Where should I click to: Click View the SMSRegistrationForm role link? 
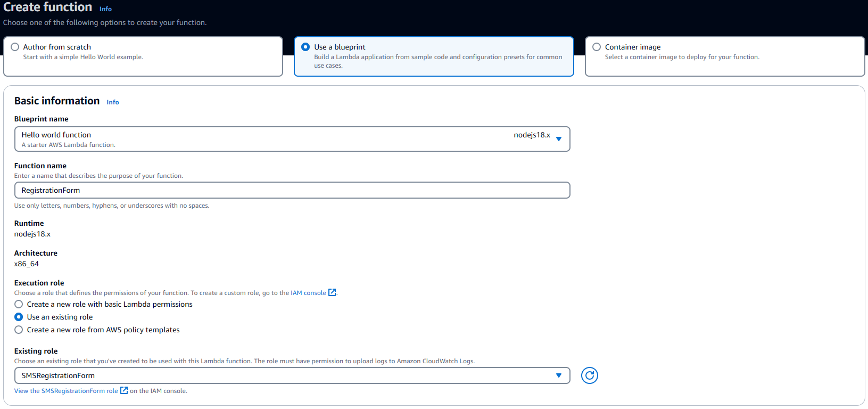click(66, 391)
